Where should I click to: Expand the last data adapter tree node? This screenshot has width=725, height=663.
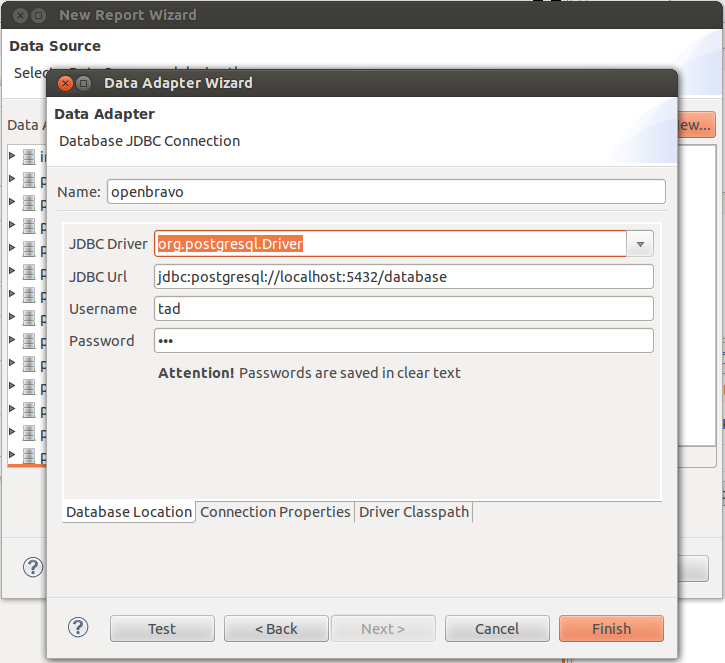click(x=12, y=454)
